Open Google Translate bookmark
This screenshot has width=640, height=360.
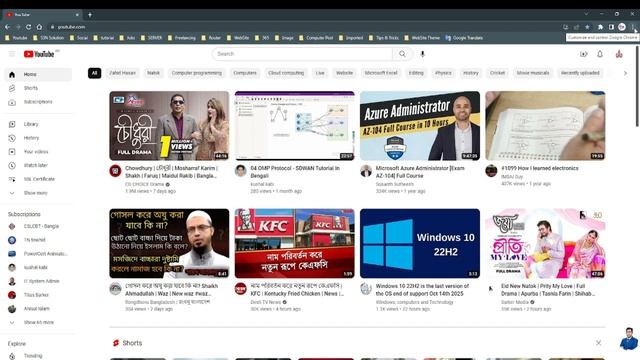point(464,38)
